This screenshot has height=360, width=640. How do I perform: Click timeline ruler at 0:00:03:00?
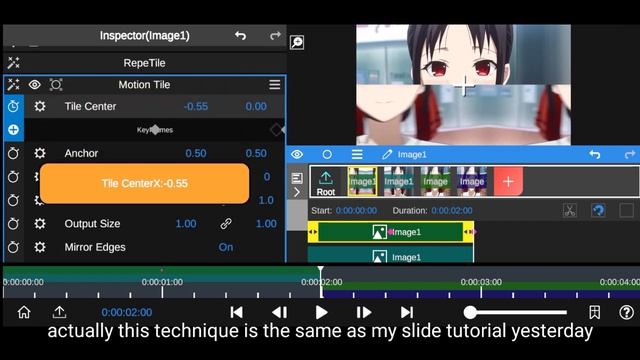[x=481, y=282]
